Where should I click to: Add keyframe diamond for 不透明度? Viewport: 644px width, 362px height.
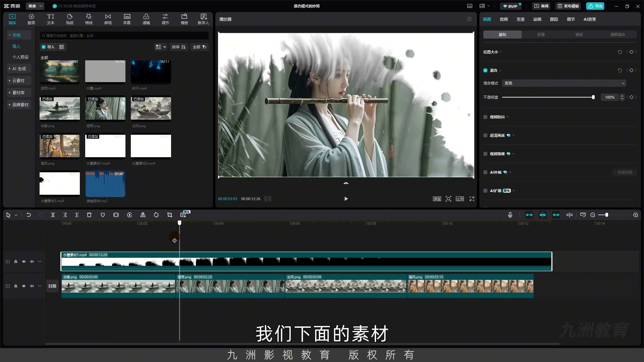[x=631, y=97]
